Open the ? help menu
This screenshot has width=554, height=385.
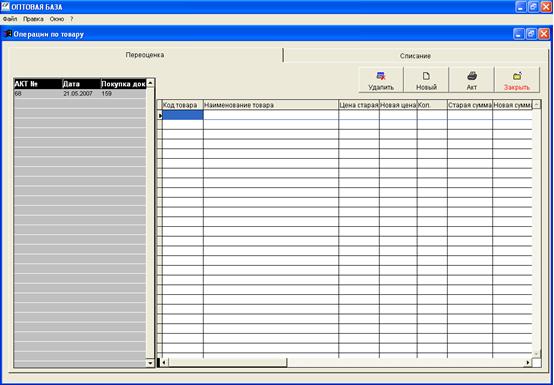point(72,19)
